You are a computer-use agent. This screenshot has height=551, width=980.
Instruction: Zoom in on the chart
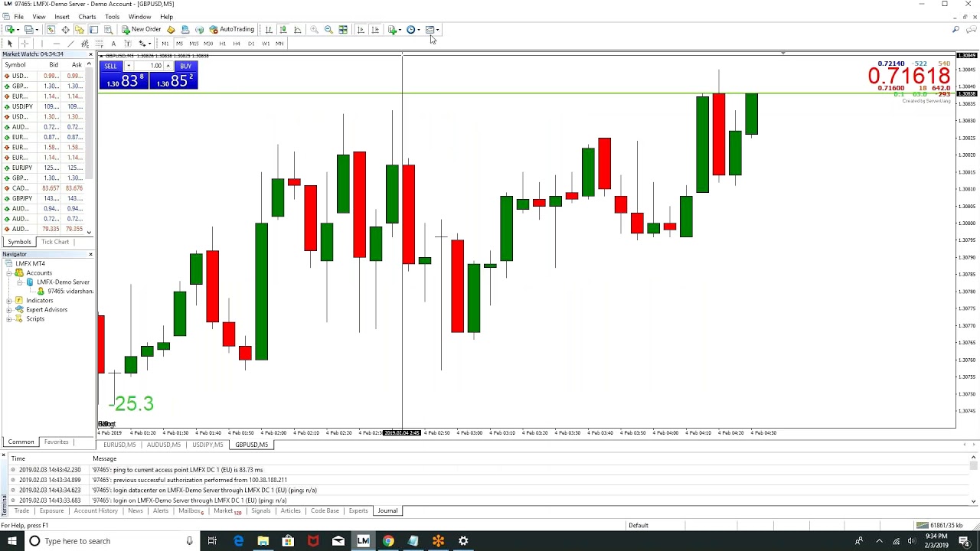click(314, 29)
